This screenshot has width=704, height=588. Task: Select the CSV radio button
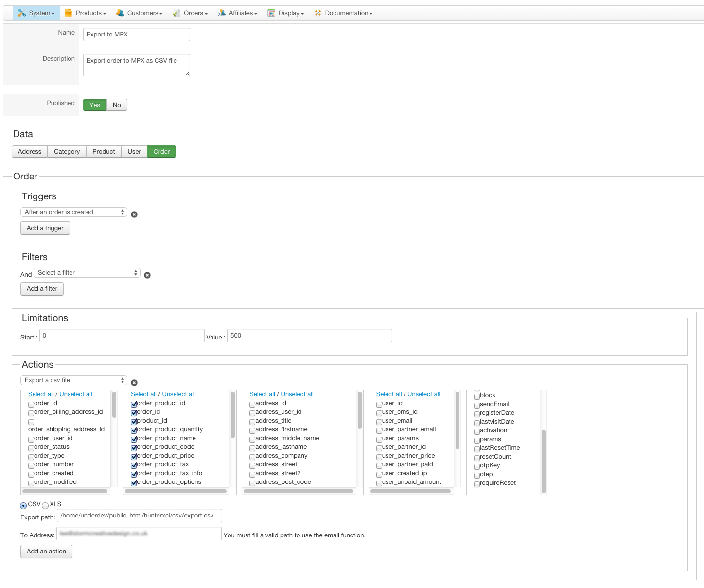23,506
